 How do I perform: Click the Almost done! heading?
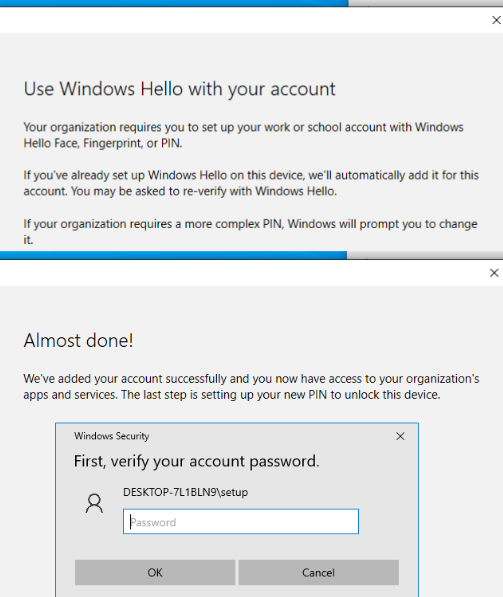(78, 340)
